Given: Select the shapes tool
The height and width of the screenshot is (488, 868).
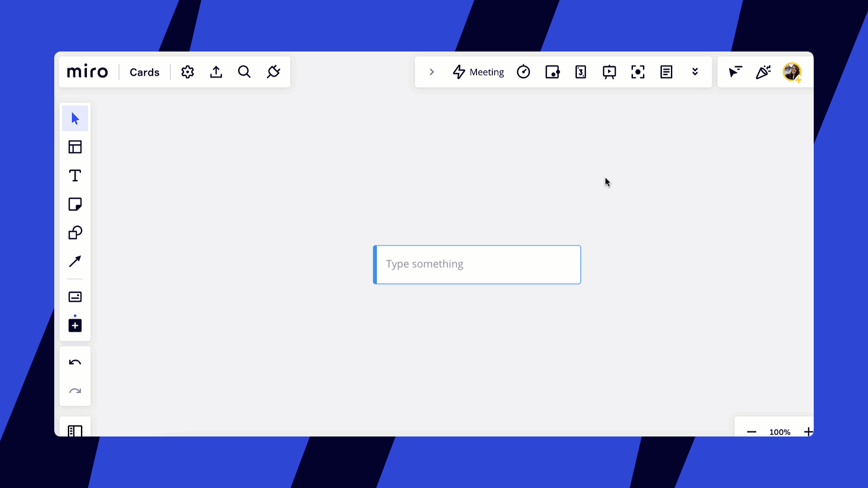Looking at the screenshot, I should coord(75,233).
